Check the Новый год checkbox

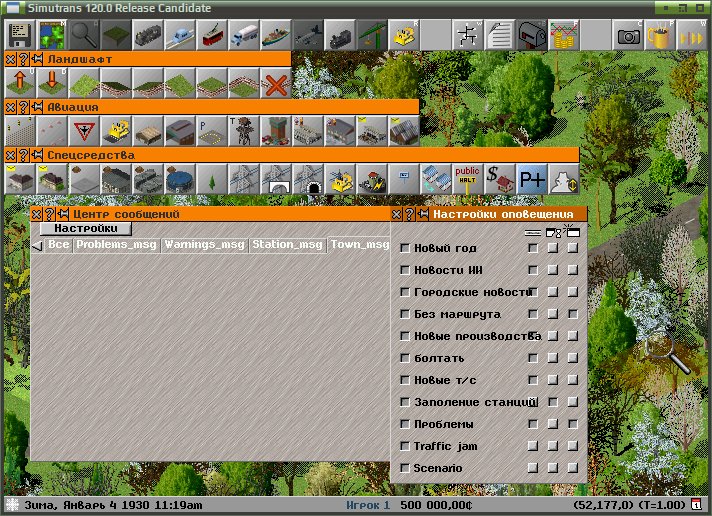(405, 248)
